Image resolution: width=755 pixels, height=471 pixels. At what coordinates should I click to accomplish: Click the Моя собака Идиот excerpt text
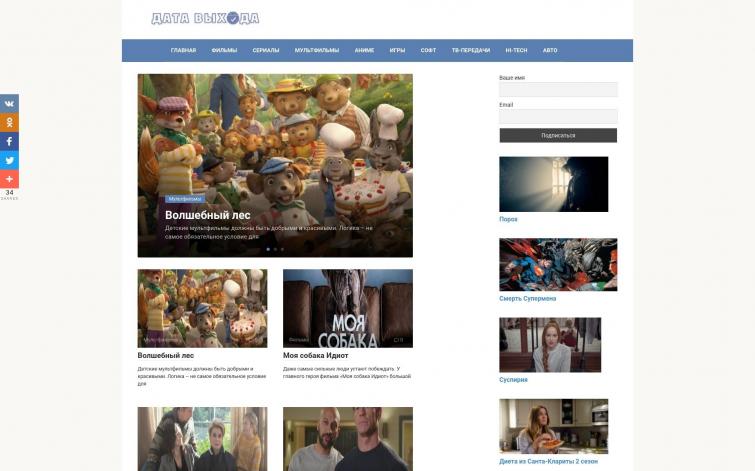pyautogui.click(x=347, y=372)
